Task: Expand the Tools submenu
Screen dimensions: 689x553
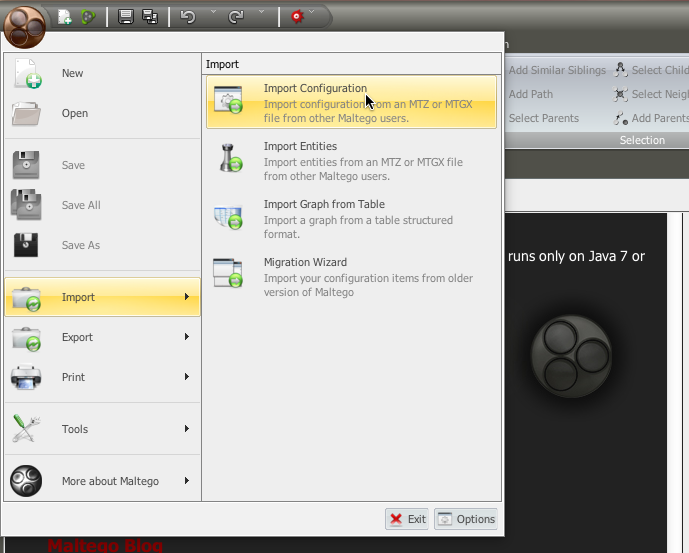Action: [x=102, y=429]
